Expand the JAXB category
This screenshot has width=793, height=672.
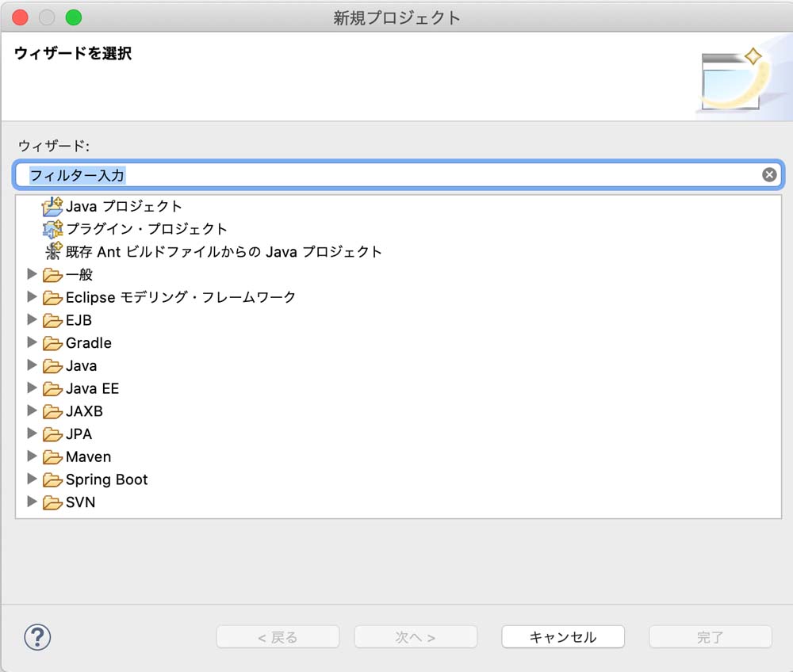(x=32, y=410)
